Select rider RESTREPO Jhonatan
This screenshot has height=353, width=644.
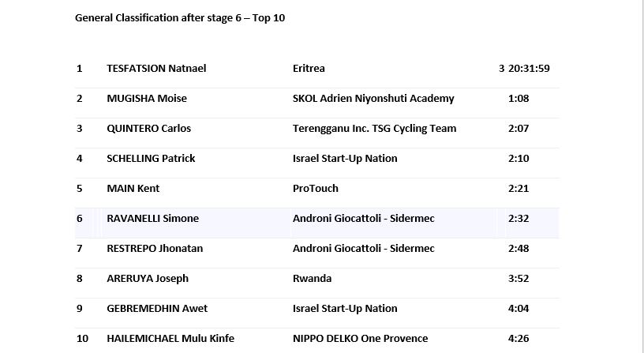click(x=155, y=249)
